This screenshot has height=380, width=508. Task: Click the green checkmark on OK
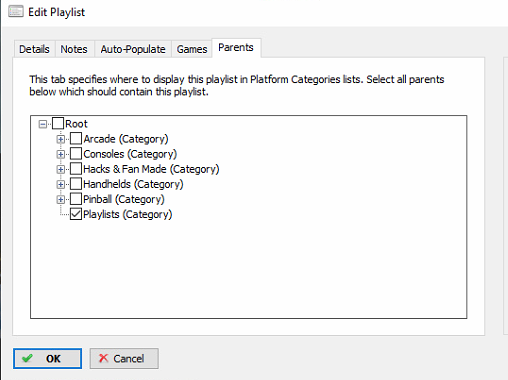[x=27, y=358]
